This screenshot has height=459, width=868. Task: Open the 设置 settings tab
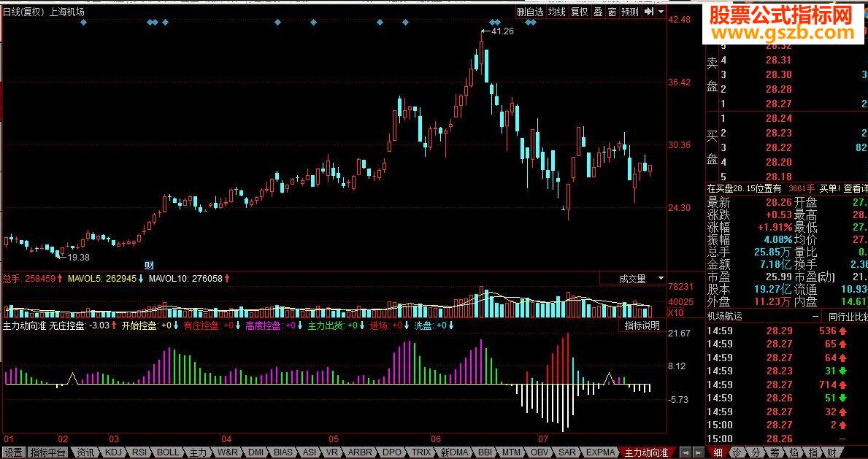13,452
